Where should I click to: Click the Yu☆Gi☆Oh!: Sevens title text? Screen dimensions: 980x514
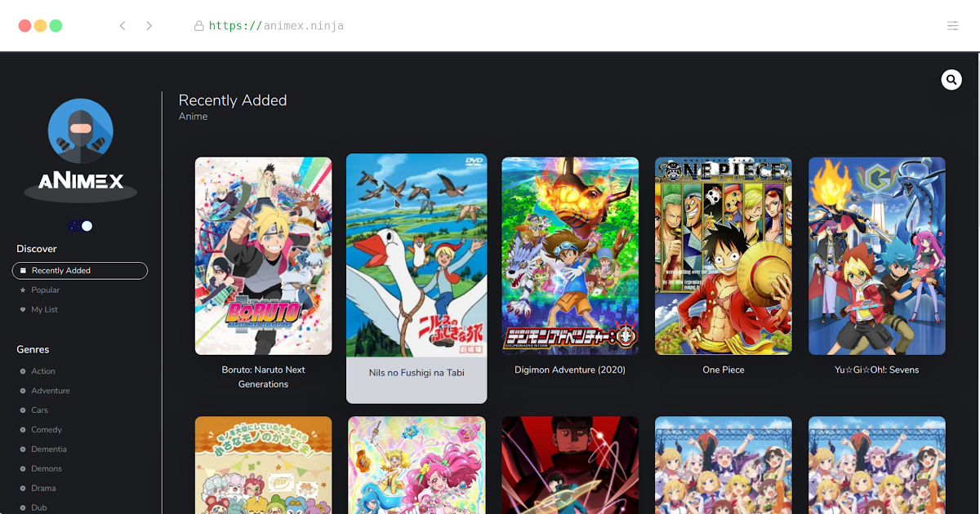(x=877, y=370)
